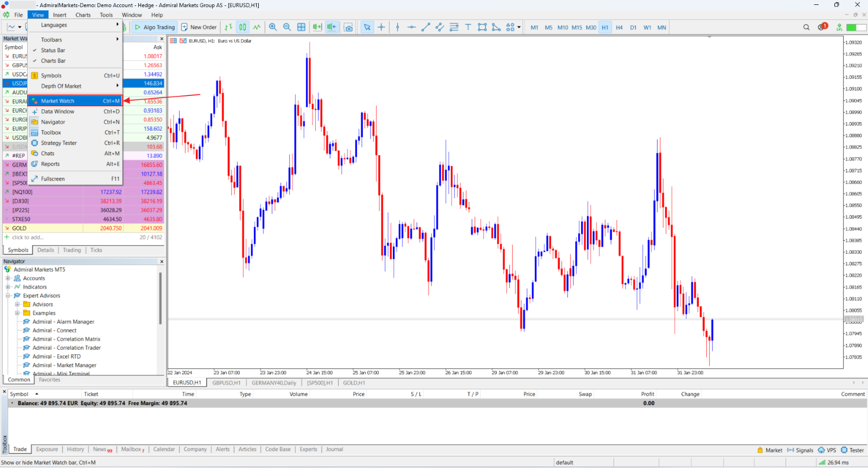Set timeframe to M15

click(577, 27)
